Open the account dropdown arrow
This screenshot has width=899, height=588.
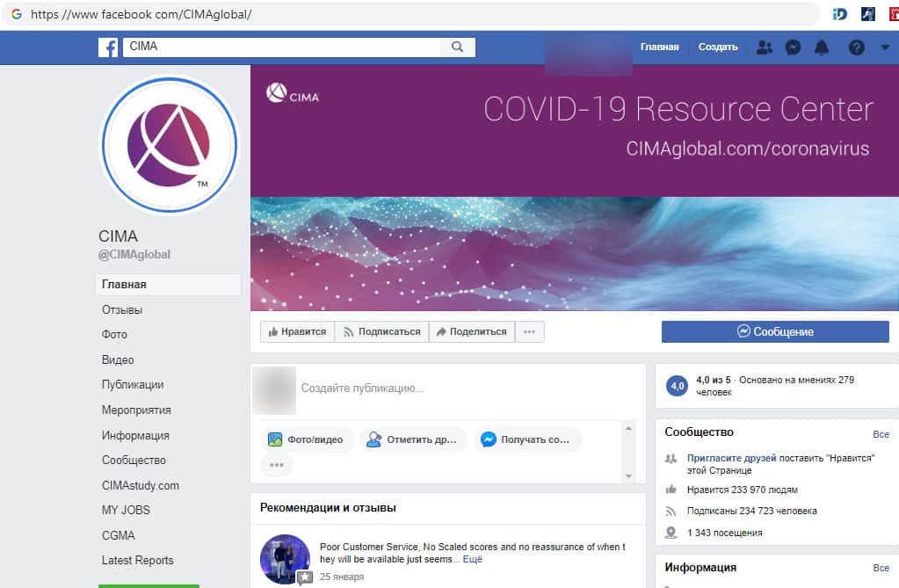pos(884,47)
